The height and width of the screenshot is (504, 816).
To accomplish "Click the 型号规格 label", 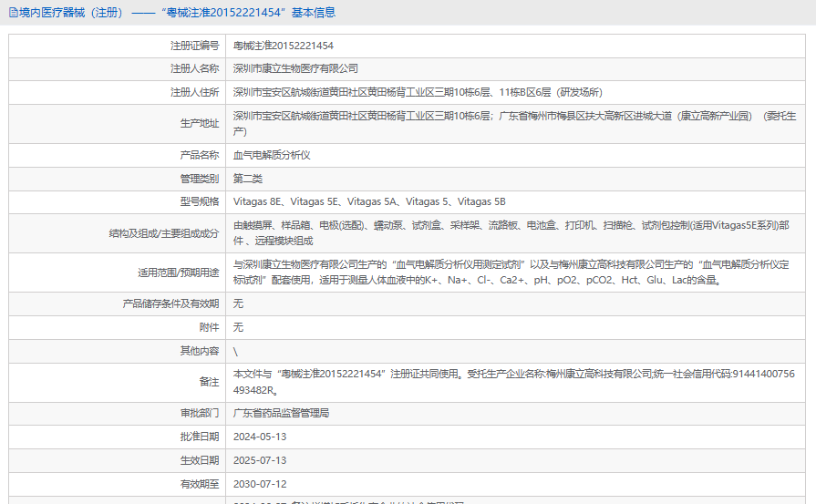I will pos(200,201).
